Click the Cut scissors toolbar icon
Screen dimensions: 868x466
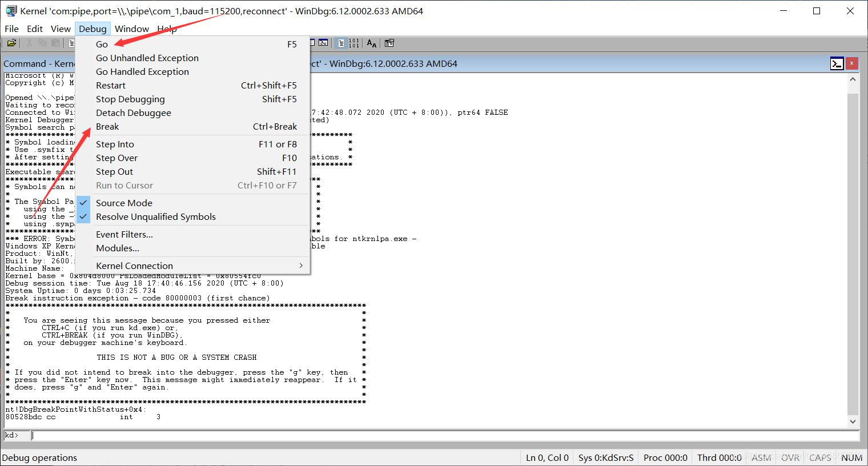tap(29, 43)
